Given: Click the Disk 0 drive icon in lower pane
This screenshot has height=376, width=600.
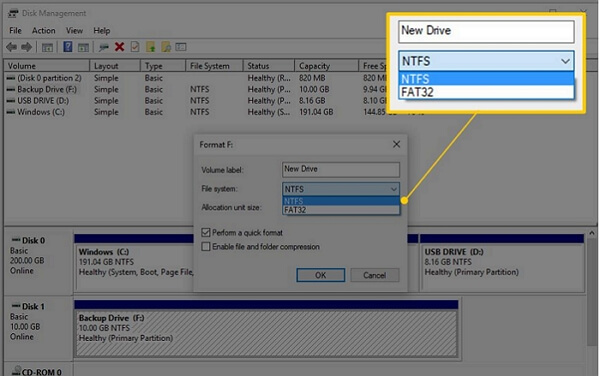Looking at the screenshot, I should pos(16,240).
